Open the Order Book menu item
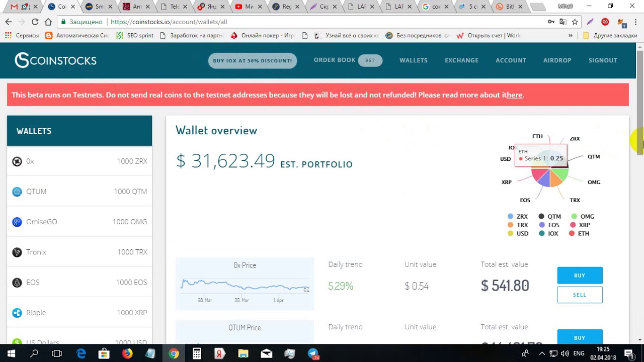Image resolution: width=644 pixels, height=362 pixels. pyautogui.click(x=348, y=60)
